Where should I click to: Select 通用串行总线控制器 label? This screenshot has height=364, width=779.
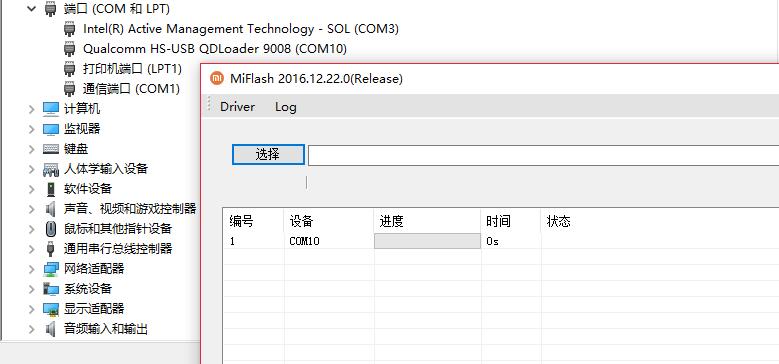[118, 248]
